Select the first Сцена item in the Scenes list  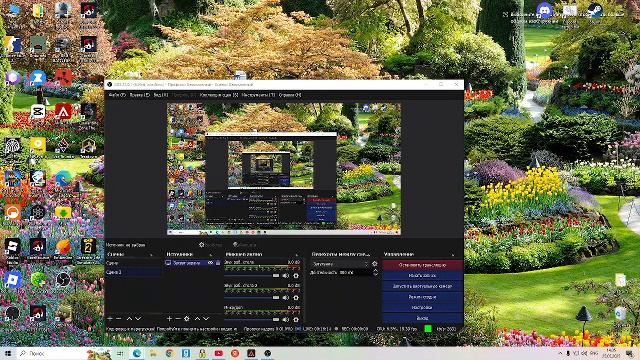133,264
